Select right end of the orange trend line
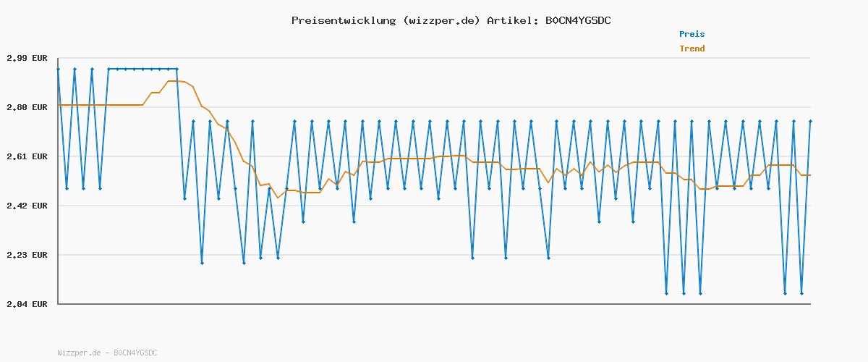 [x=810, y=175]
